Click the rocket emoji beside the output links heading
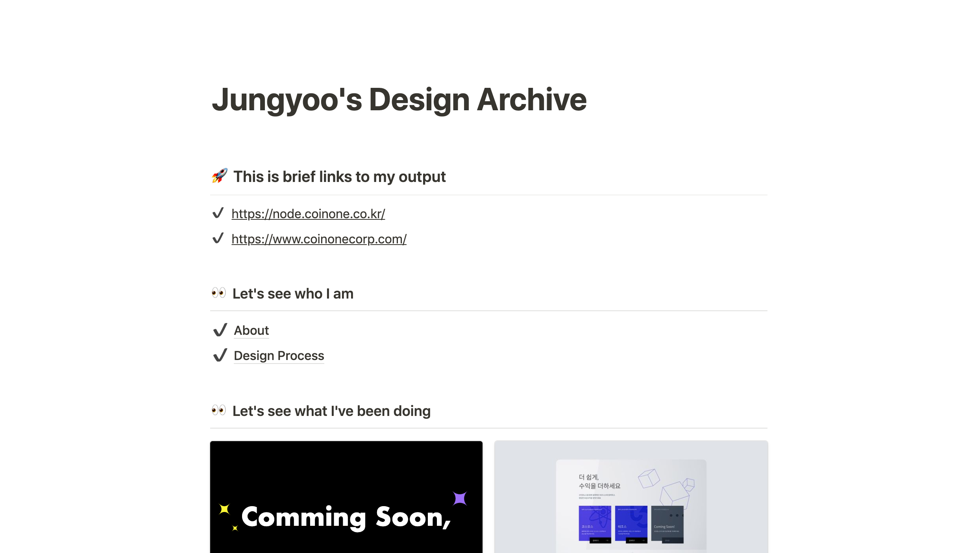 219,176
